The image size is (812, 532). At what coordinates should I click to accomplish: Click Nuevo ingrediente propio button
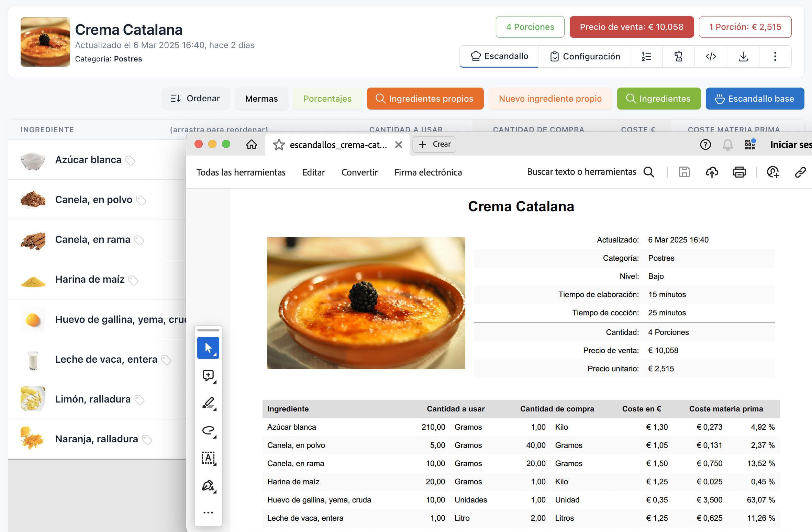coord(550,99)
